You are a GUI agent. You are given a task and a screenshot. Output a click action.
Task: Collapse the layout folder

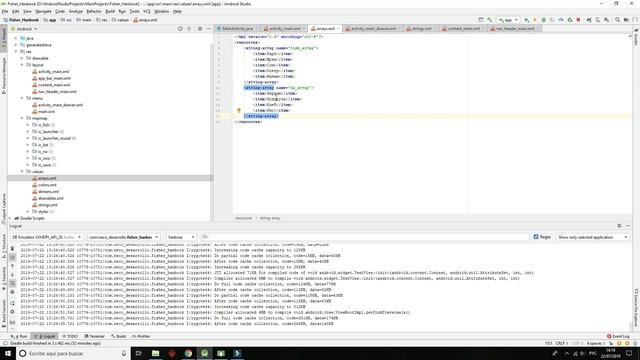[22, 65]
